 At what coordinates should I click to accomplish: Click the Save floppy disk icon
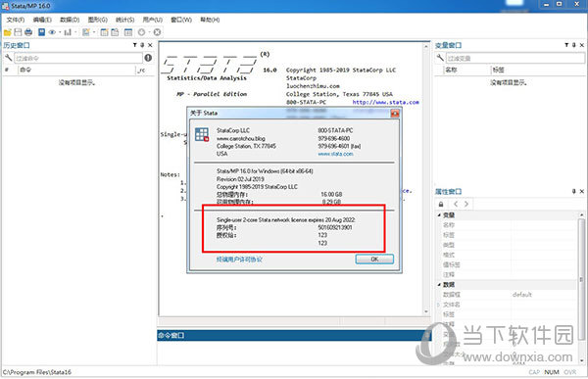click(x=18, y=32)
